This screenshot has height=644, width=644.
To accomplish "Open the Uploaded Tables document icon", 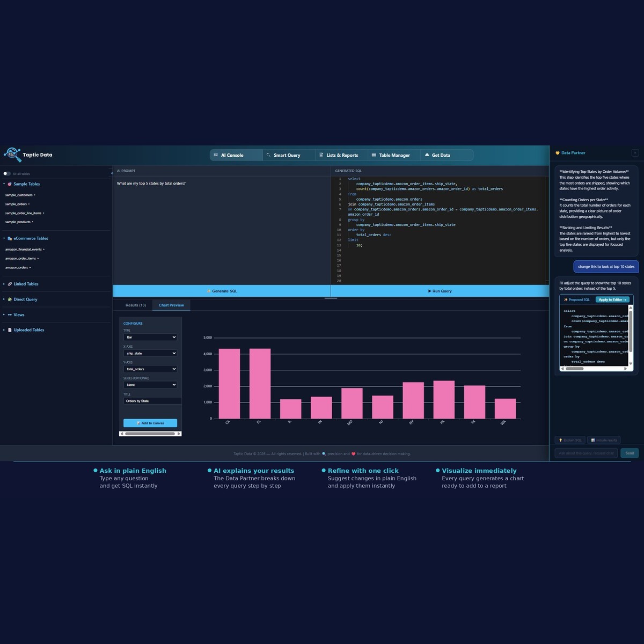I will click(10, 330).
